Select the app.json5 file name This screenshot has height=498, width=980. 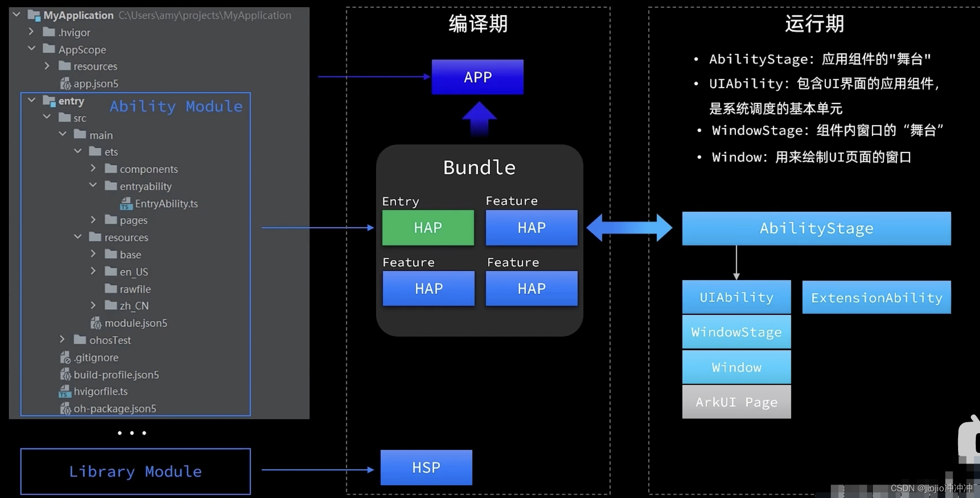[x=96, y=83]
